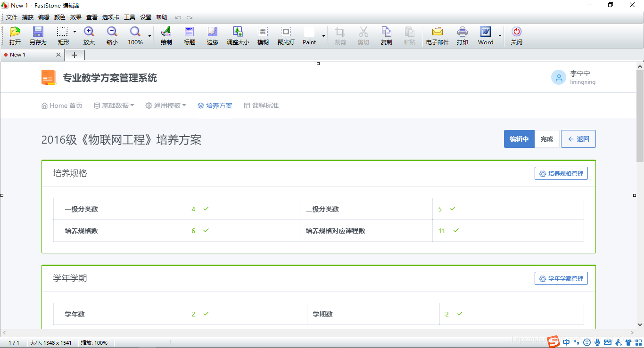The height and width of the screenshot is (348, 644).
Task: Click the Close (关闭) power icon
Action: (517, 36)
